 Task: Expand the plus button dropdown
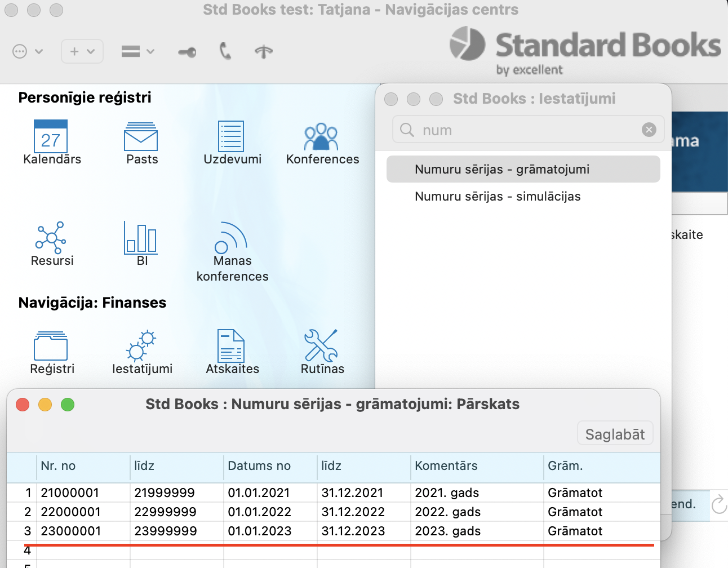[x=82, y=52]
